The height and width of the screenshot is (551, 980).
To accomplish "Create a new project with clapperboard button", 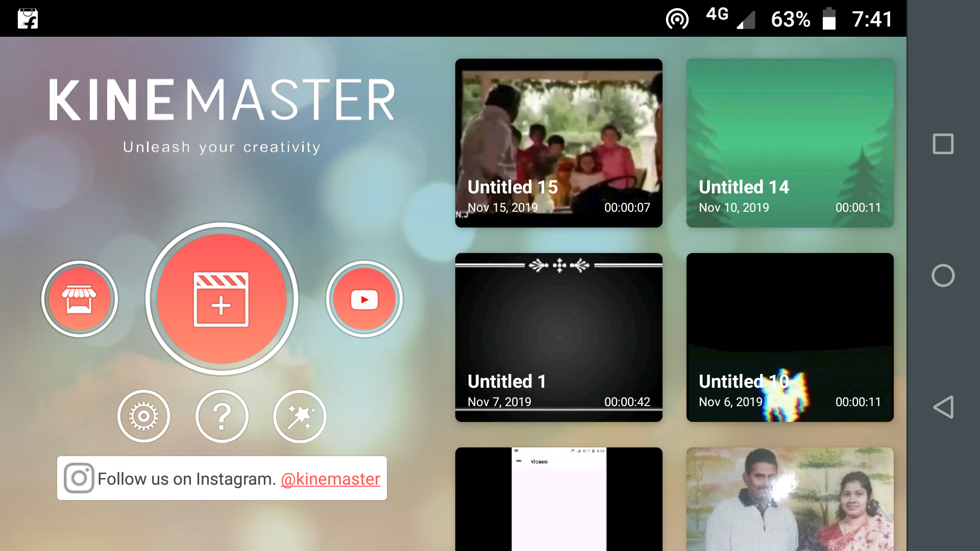I will pos(222,299).
